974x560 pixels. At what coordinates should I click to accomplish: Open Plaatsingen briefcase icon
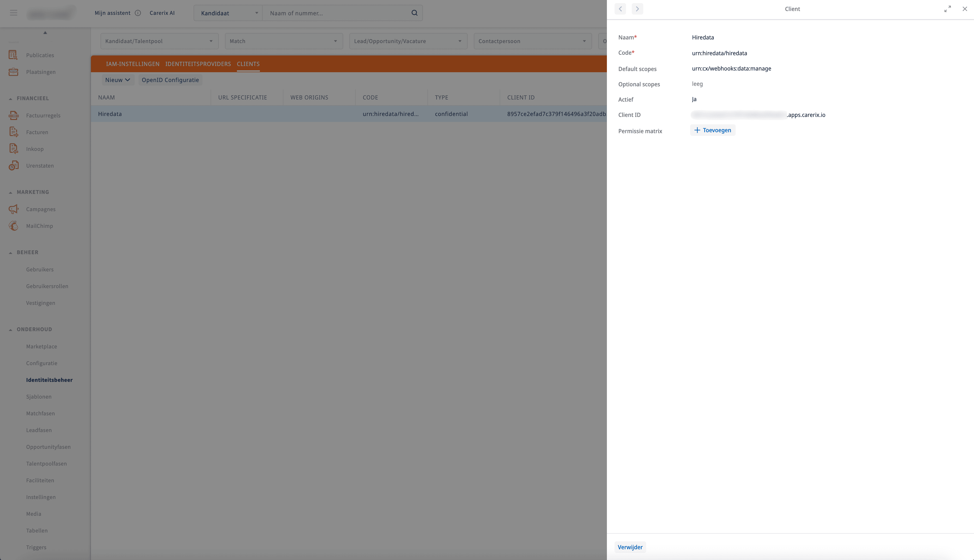click(x=13, y=72)
